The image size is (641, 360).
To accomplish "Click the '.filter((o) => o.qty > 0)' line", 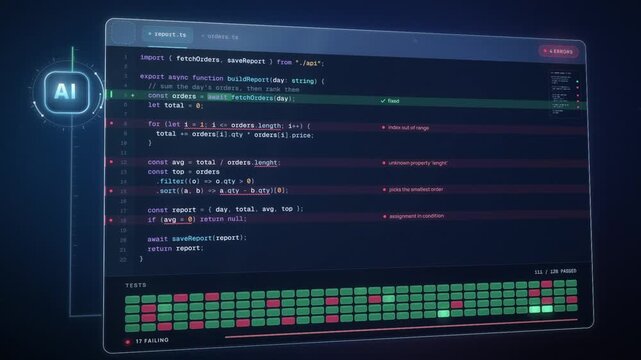I will click(206, 181).
